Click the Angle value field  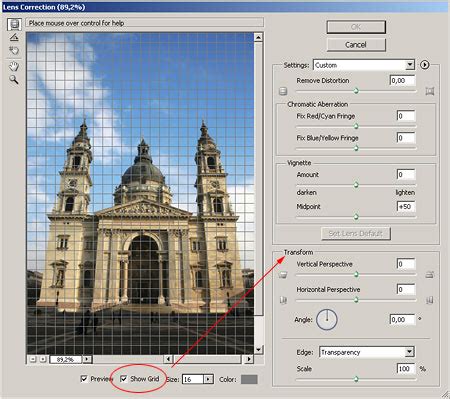[402, 319]
